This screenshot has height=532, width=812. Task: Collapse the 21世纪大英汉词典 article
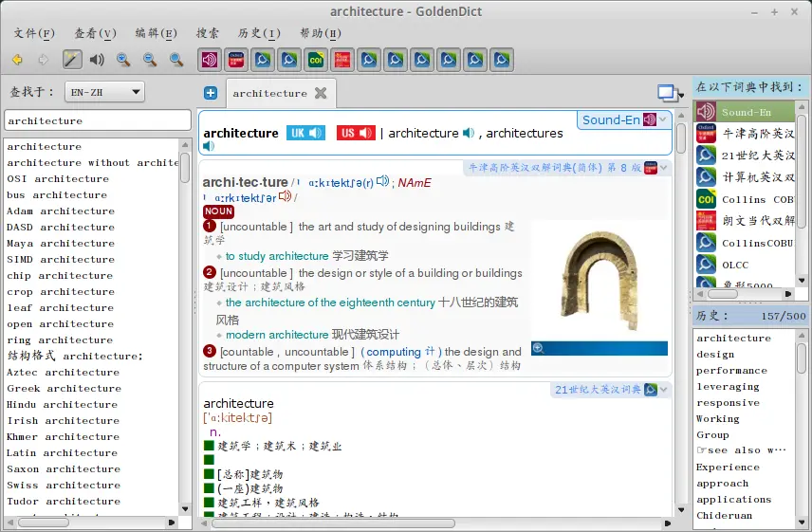663,390
